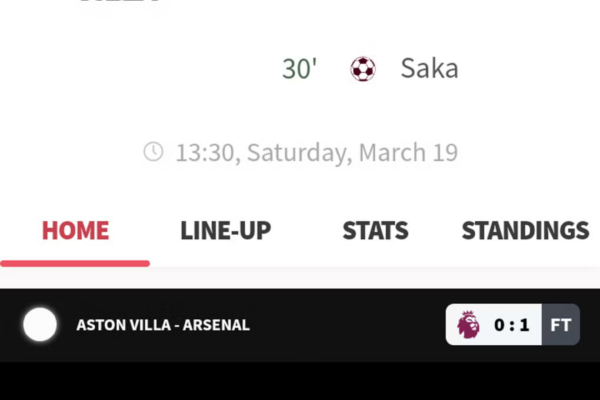This screenshot has width=600, height=400.
Task: Show the STANDINGS tab
Action: [525, 231]
